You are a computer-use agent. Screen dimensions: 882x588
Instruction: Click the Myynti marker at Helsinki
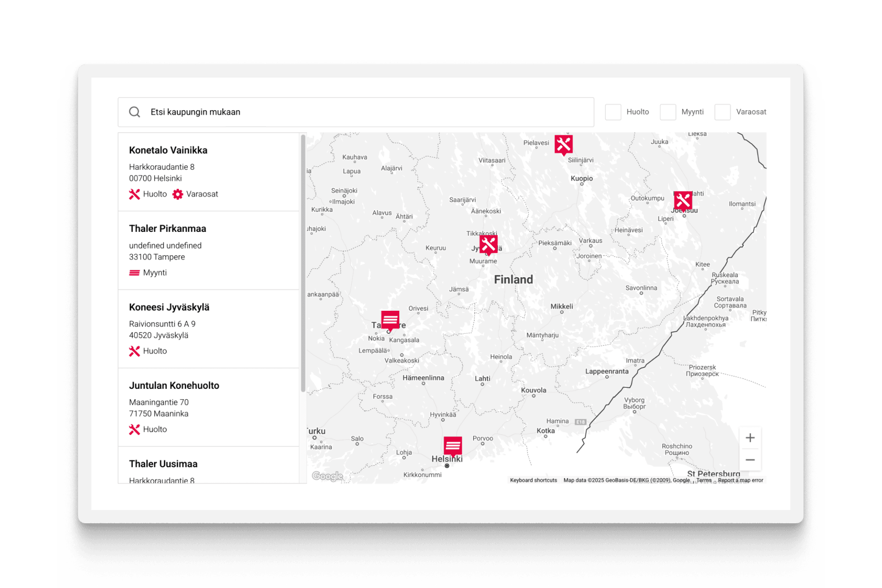(452, 445)
